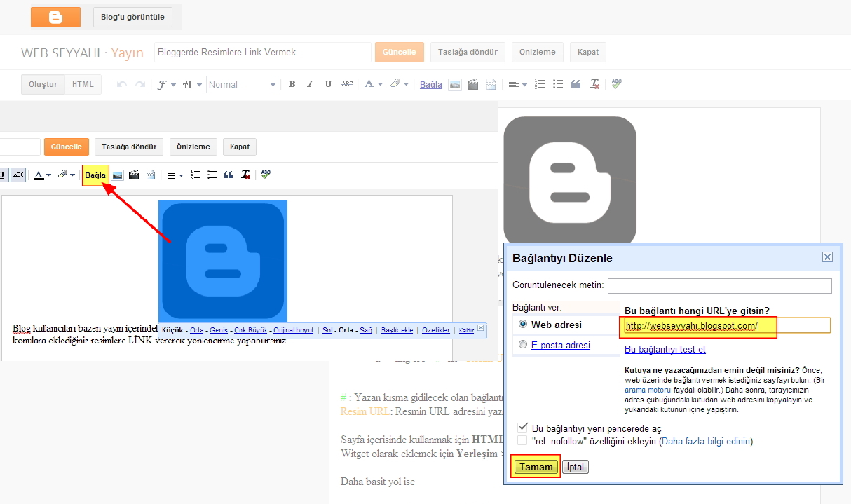Select the Web adresi radio option
Image resolution: width=851 pixels, height=504 pixels.
pyautogui.click(x=523, y=325)
